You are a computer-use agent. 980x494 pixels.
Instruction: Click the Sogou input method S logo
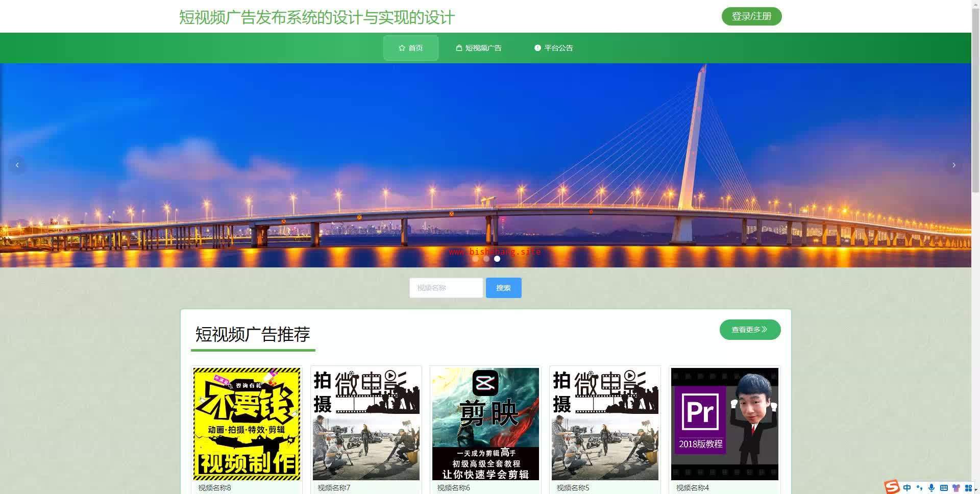pyautogui.click(x=892, y=487)
